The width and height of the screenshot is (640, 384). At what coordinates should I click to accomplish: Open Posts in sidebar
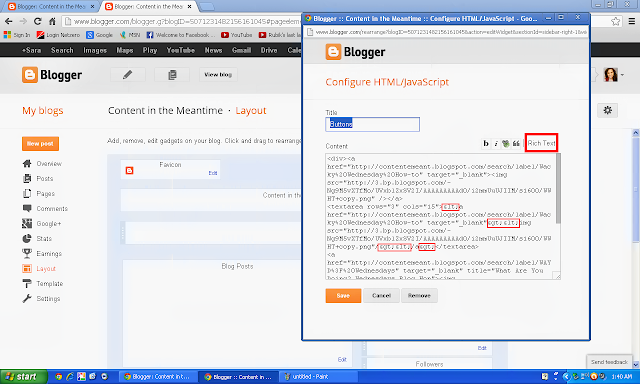coord(44,179)
